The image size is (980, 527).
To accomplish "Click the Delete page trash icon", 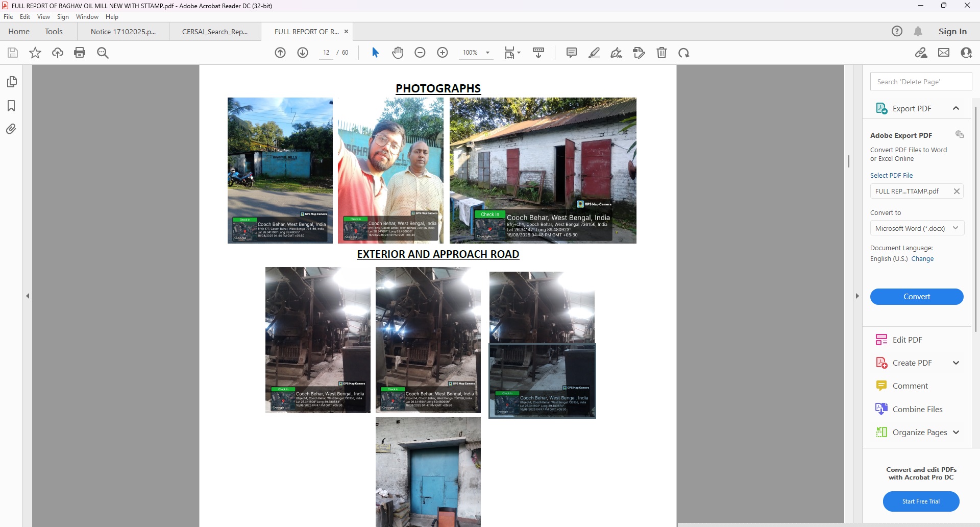I will point(661,53).
